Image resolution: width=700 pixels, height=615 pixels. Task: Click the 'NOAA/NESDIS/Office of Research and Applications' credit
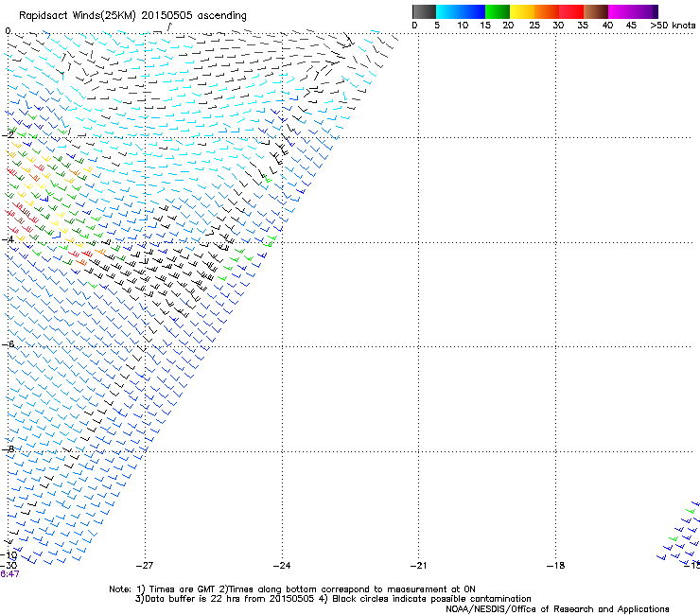click(x=557, y=609)
